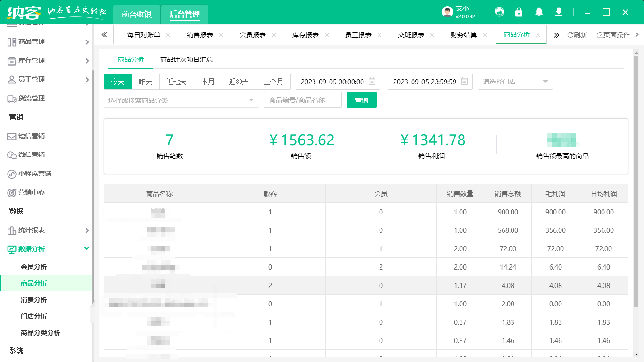This screenshot has width=644, height=362.
Task: Click the 商品编号/商品名称 input field
Action: (x=303, y=100)
